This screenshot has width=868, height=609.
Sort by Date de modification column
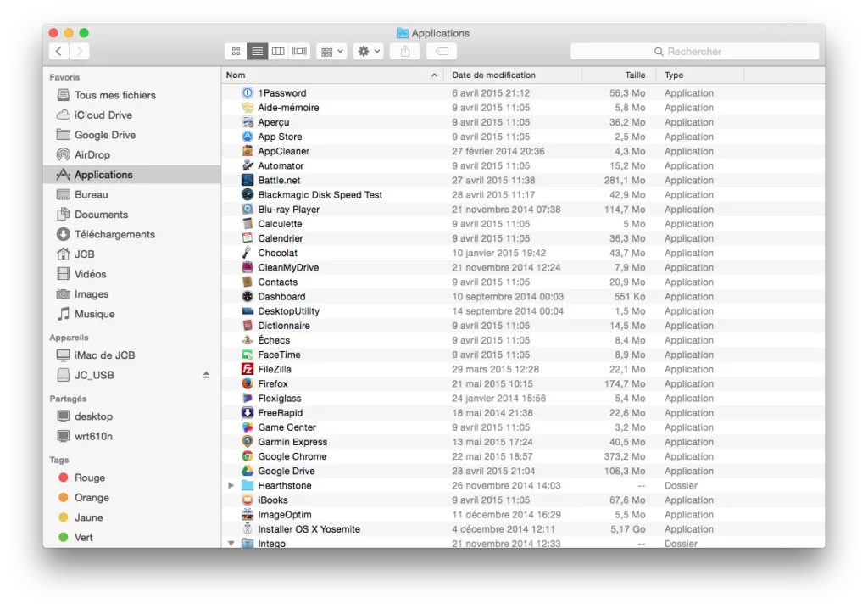point(513,75)
